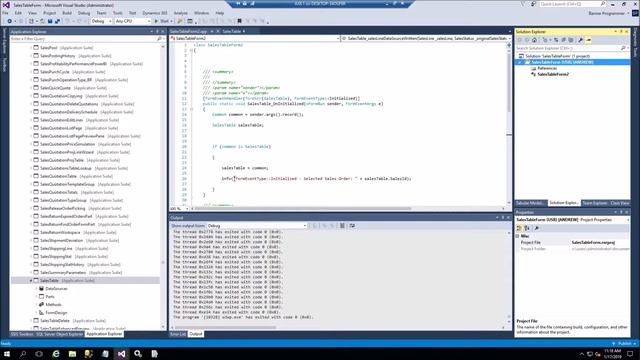The height and width of the screenshot is (360, 640).
Task: Click the taskbar search magnifier icon
Action: click(23, 354)
